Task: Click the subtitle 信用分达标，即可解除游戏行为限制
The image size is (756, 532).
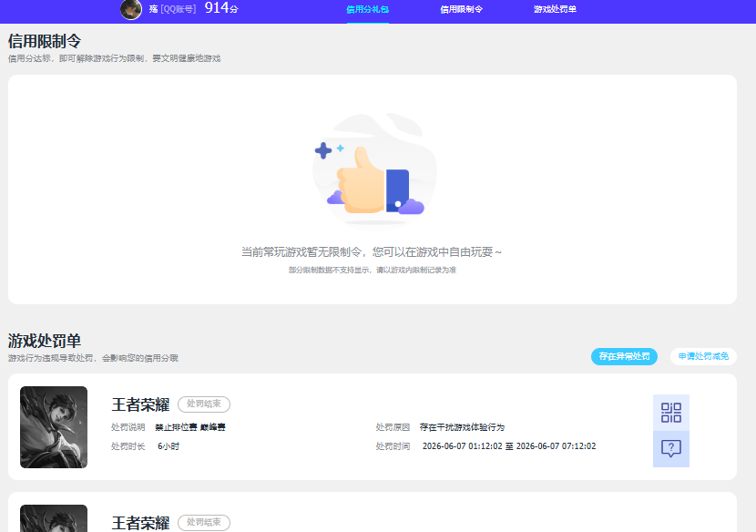Action: point(114,58)
